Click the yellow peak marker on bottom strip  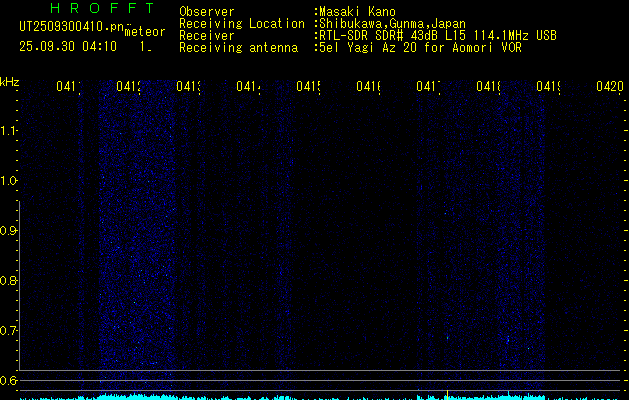(447, 395)
